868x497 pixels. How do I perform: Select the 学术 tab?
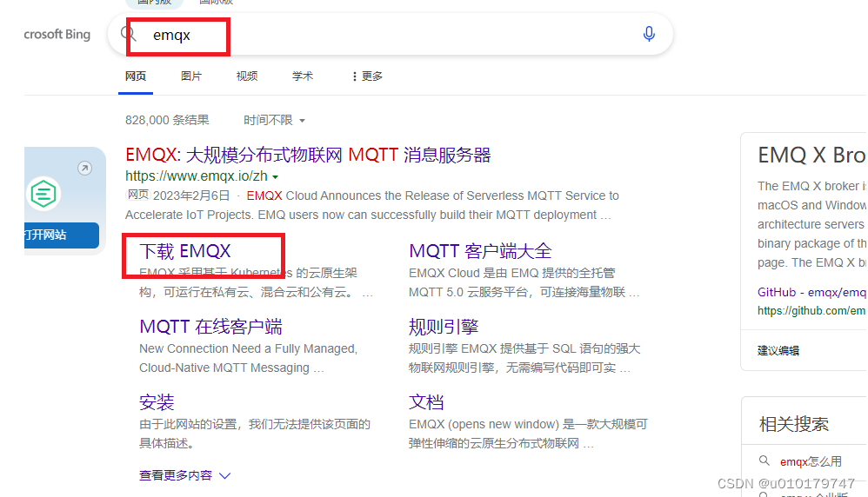pos(303,76)
